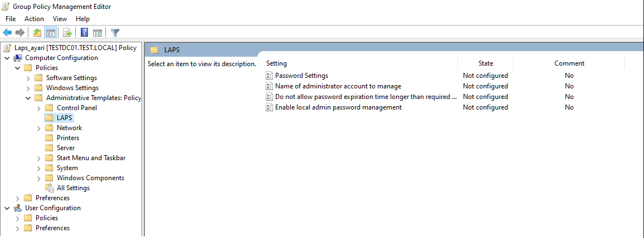Expand the User Configuration Policies folder

point(17,218)
